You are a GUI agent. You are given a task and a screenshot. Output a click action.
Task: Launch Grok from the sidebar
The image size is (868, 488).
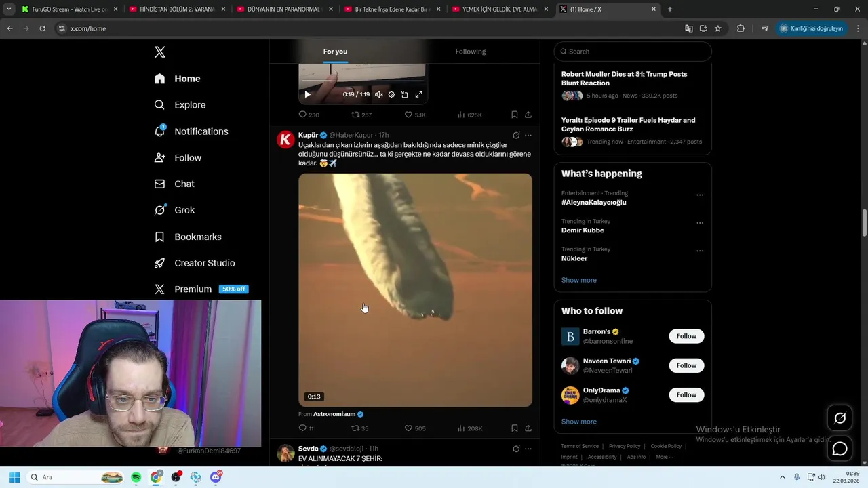coord(174,210)
